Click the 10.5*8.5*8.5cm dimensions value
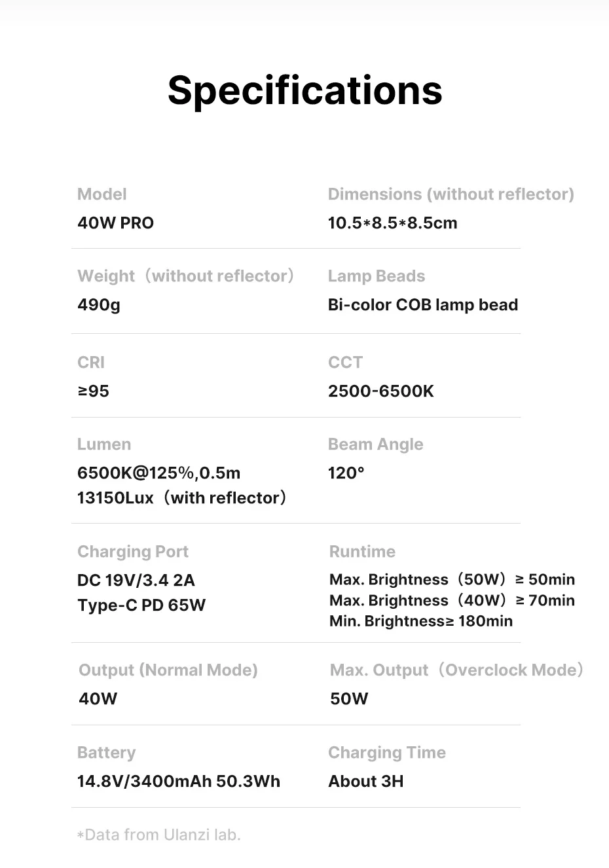 tap(392, 223)
